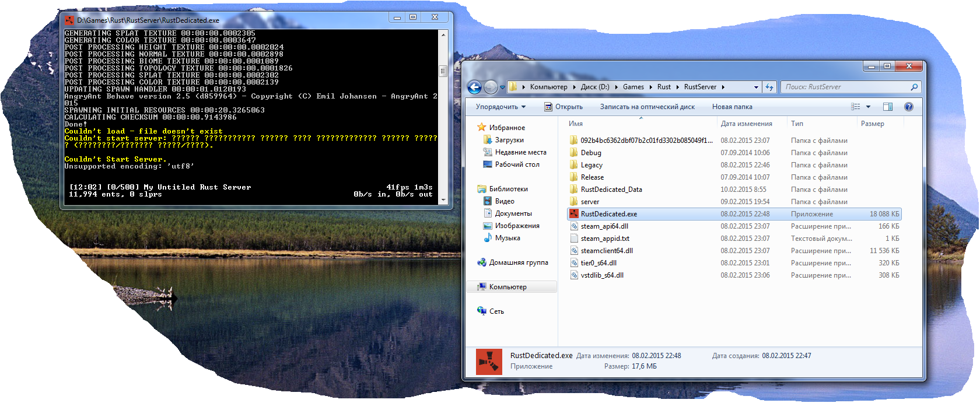This screenshot has height=403, width=980.
Task: Click the large Rust icon in the details pane
Action: pyautogui.click(x=489, y=362)
